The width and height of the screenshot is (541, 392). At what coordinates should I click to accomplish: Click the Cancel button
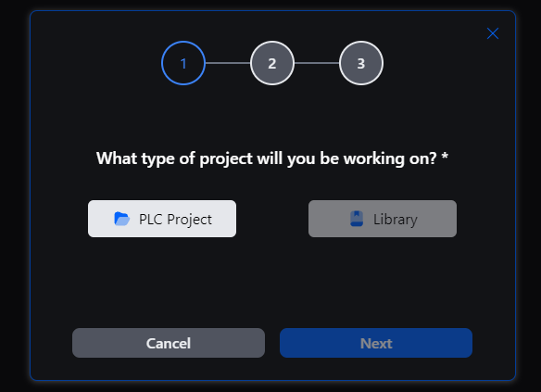coord(169,343)
